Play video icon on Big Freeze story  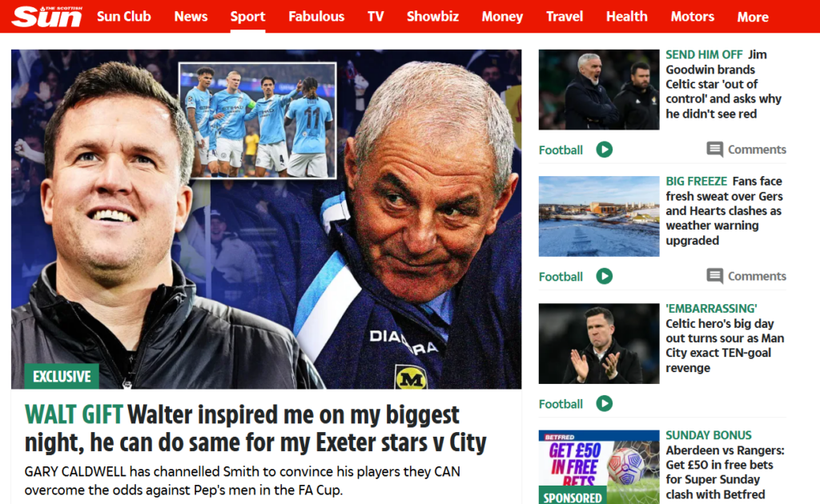click(604, 276)
